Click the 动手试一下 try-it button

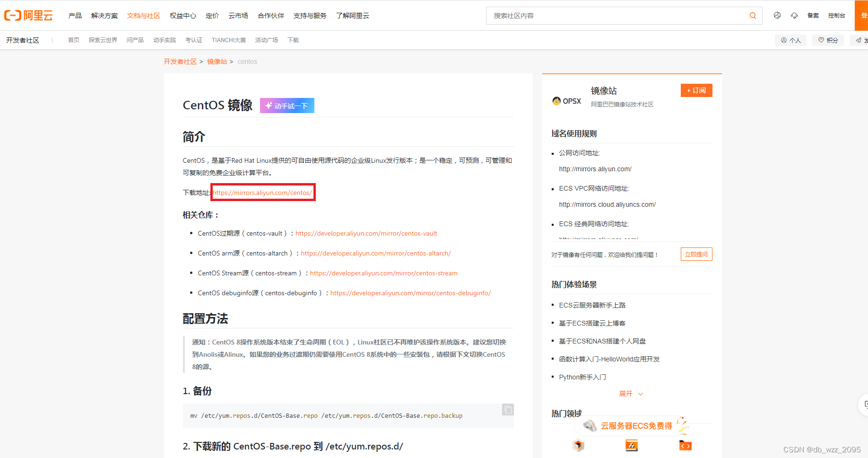click(287, 106)
